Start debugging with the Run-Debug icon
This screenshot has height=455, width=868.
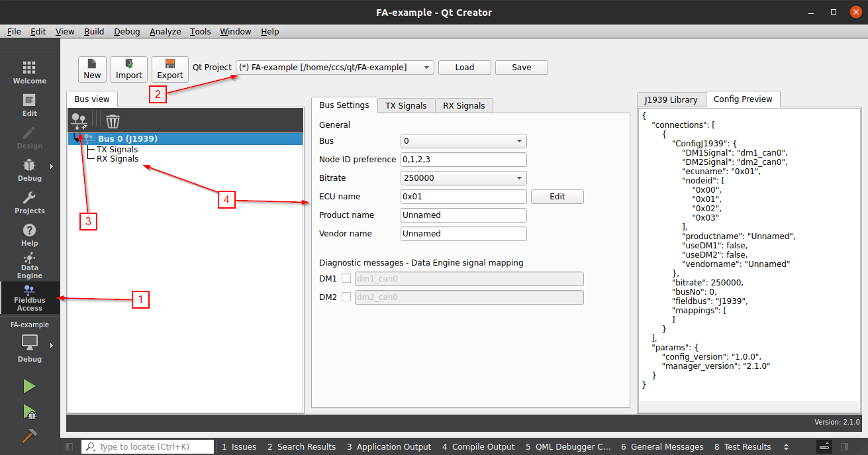point(29,411)
